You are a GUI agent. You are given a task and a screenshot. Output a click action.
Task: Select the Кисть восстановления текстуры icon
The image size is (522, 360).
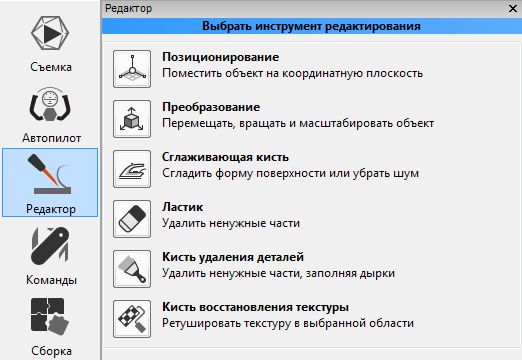[x=132, y=319]
